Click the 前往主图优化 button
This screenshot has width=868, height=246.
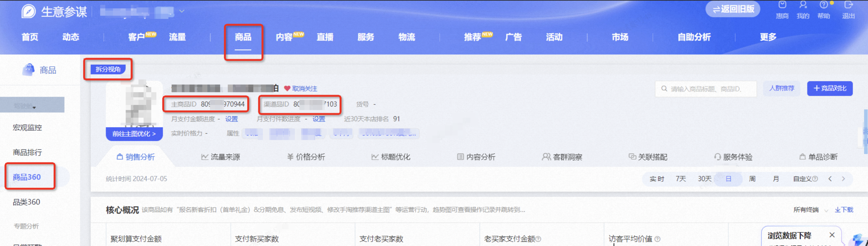tap(134, 134)
